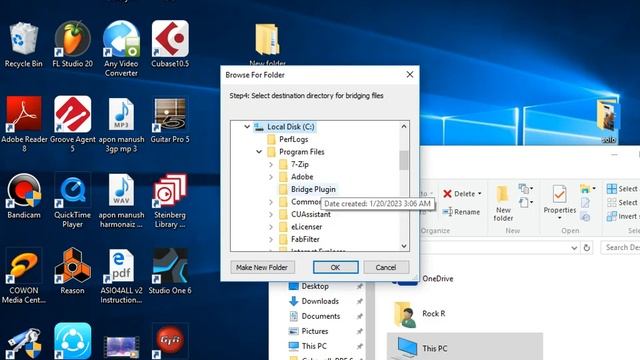Viewport: 640px width, 360px height.
Task: Click the Explorer search box
Action: tap(620, 247)
